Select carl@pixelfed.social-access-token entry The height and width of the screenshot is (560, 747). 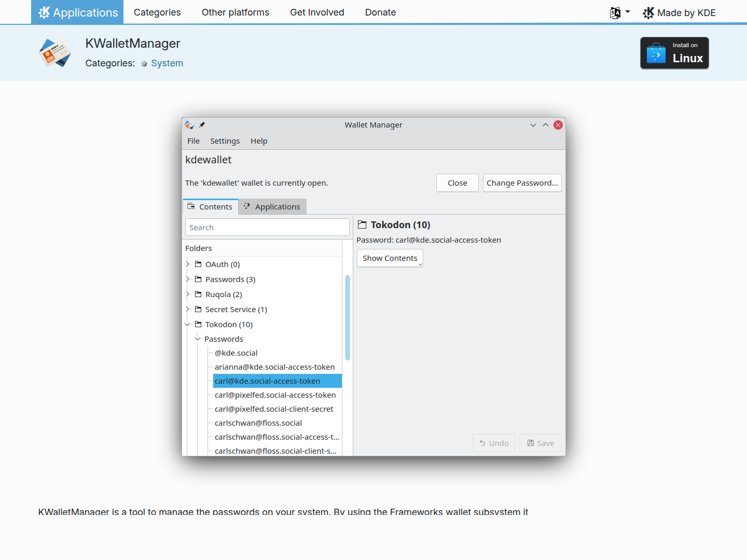[278, 395]
